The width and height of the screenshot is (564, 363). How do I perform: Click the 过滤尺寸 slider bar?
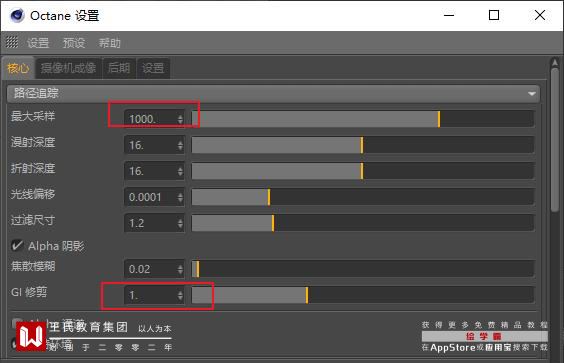(363, 223)
